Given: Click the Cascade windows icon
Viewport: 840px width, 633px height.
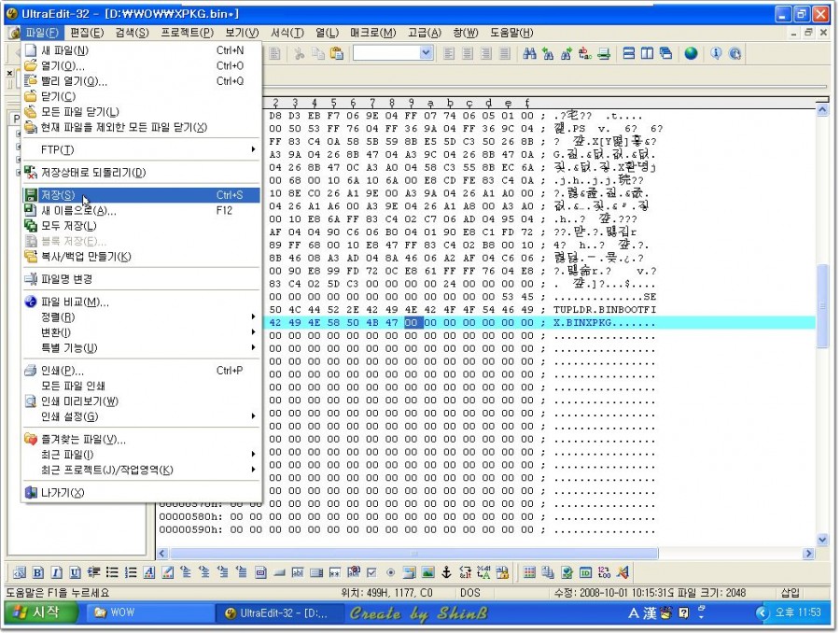Looking at the screenshot, I should coord(665,53).
